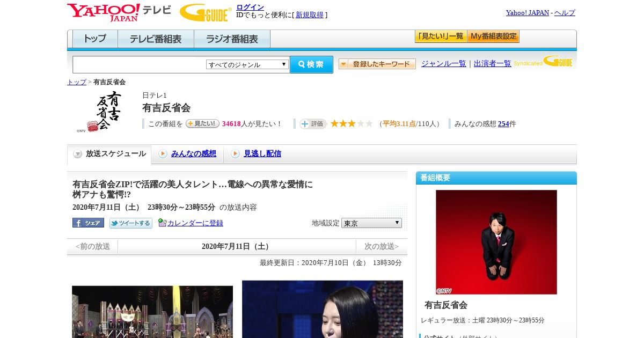
Task: Click the ログイン link
Action: pos(250,7)
